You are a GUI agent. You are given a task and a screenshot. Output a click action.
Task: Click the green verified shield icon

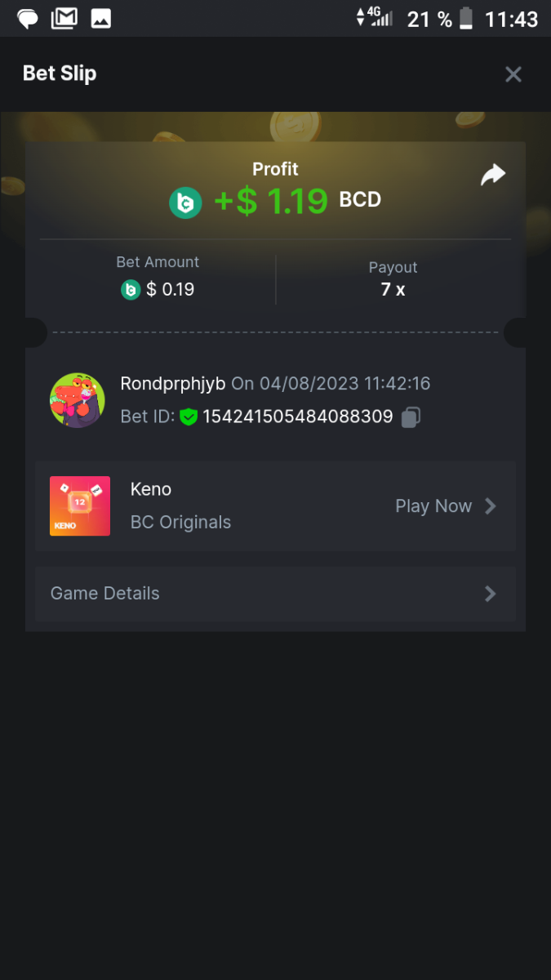point(189,417)
